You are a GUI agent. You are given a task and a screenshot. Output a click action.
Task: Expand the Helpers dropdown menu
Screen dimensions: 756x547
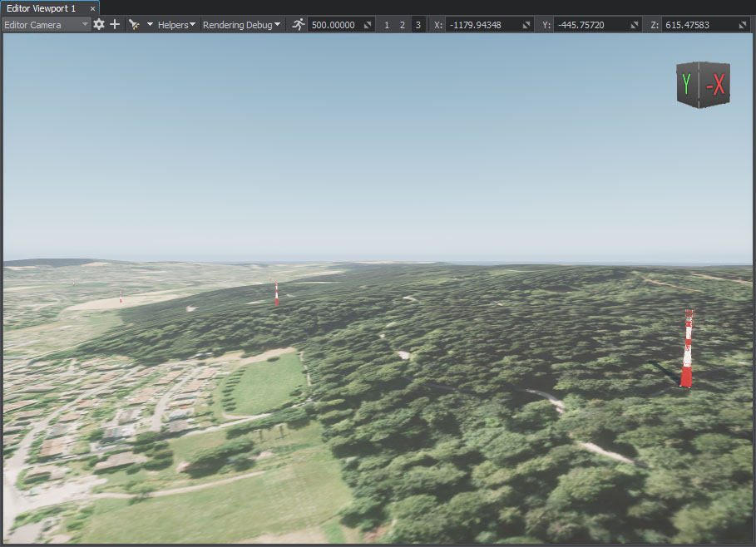(176, 25)
